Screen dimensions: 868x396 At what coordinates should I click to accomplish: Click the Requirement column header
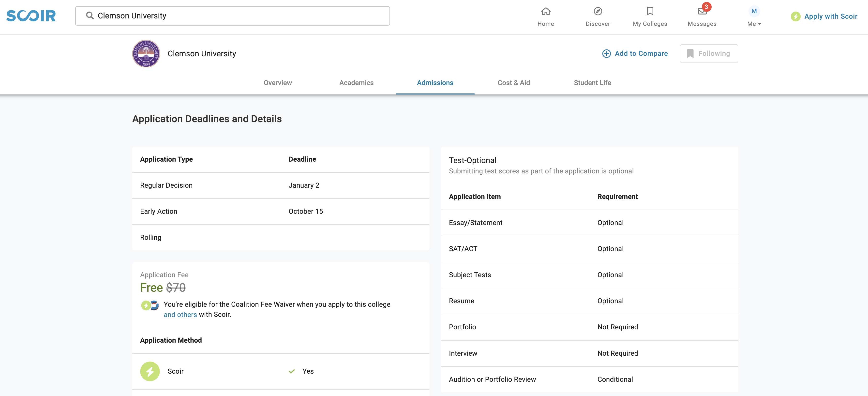pos(617,197)
